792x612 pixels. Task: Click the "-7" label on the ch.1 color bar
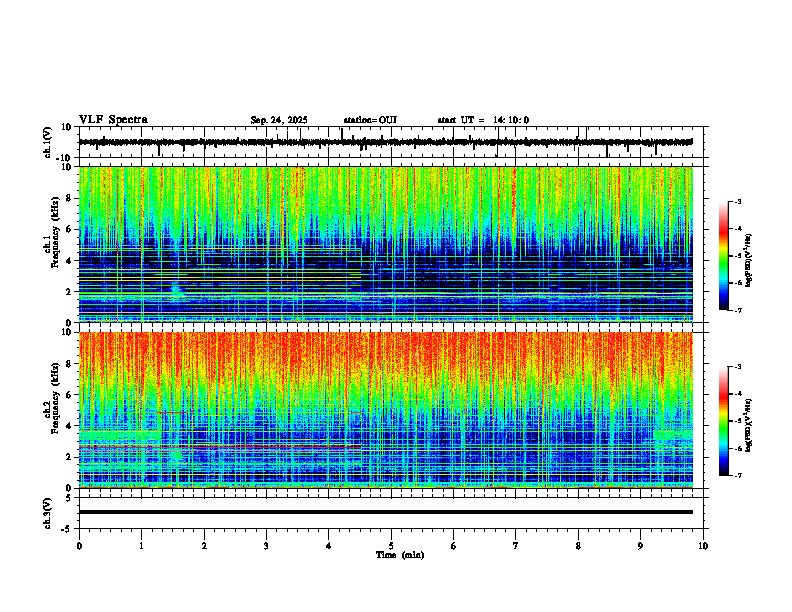pyautogui.click(x=737, y=310)
